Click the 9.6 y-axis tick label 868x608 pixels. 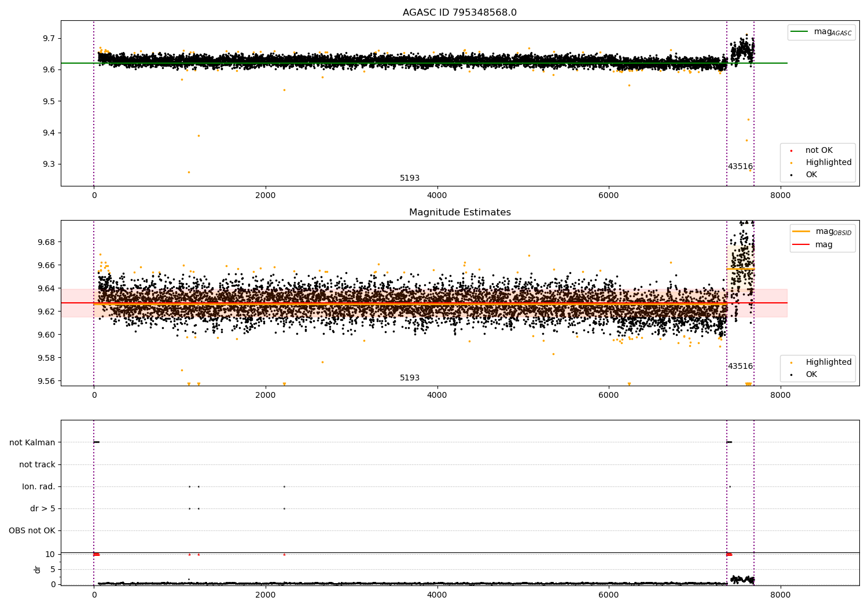point(49,69)
